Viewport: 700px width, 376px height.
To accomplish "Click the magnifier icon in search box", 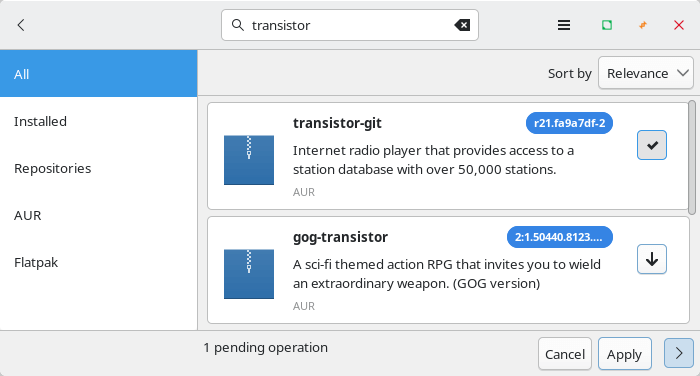I will tap(238, 25).
